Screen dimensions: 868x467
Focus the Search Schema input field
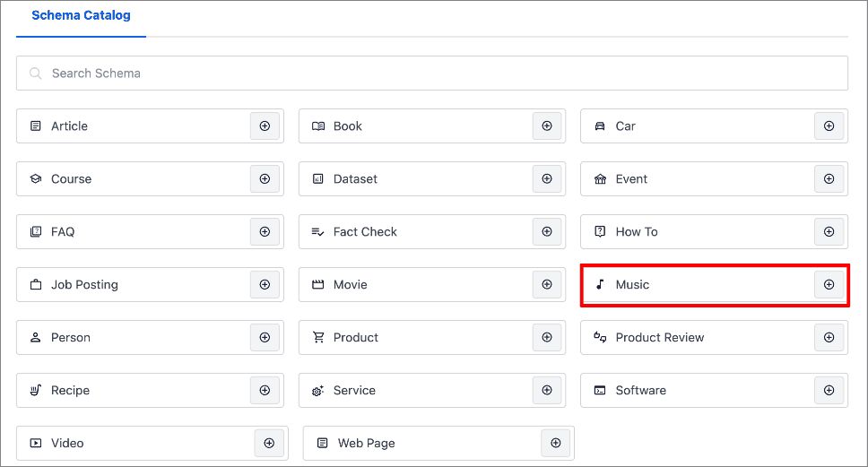432,73
